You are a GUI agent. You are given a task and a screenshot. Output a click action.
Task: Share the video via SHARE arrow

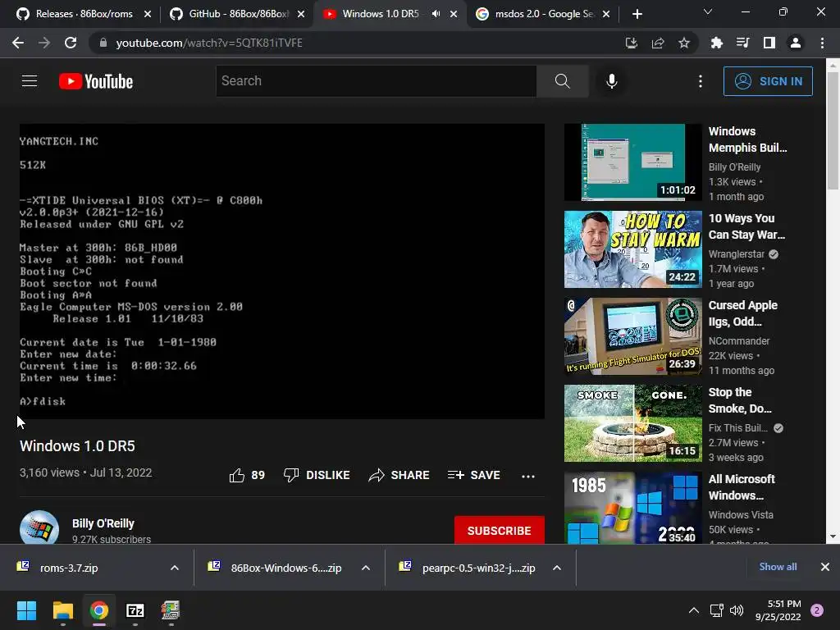pyautogui.click(x=399, y=475)
